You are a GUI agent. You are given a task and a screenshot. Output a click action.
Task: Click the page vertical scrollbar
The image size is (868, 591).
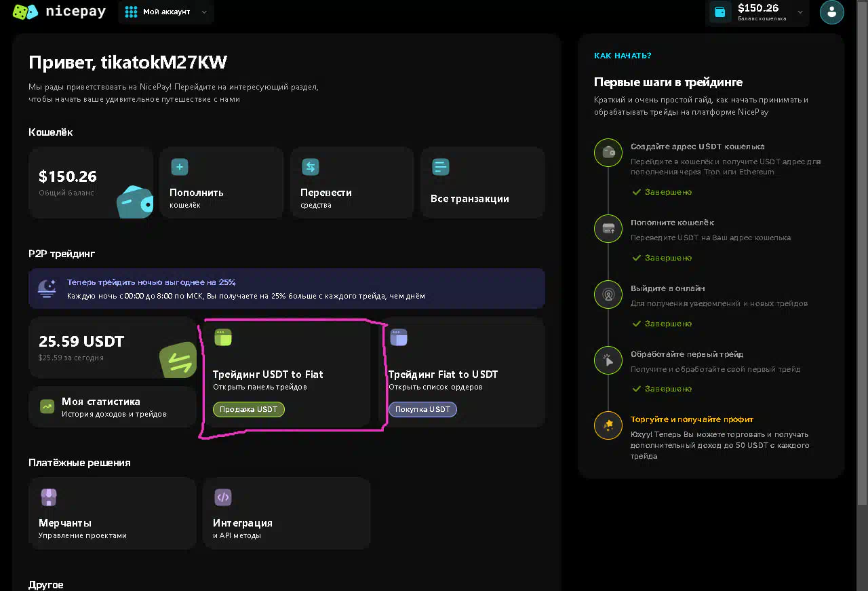coord(863,252)
